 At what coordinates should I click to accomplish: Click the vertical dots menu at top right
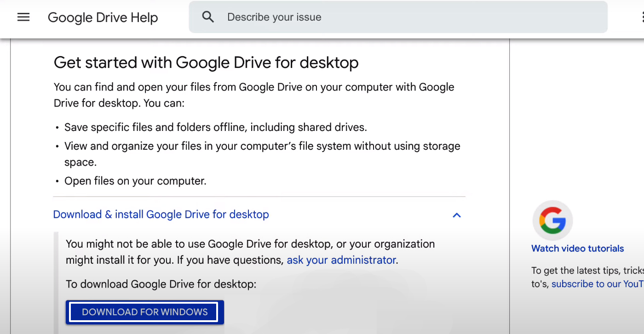643,17
